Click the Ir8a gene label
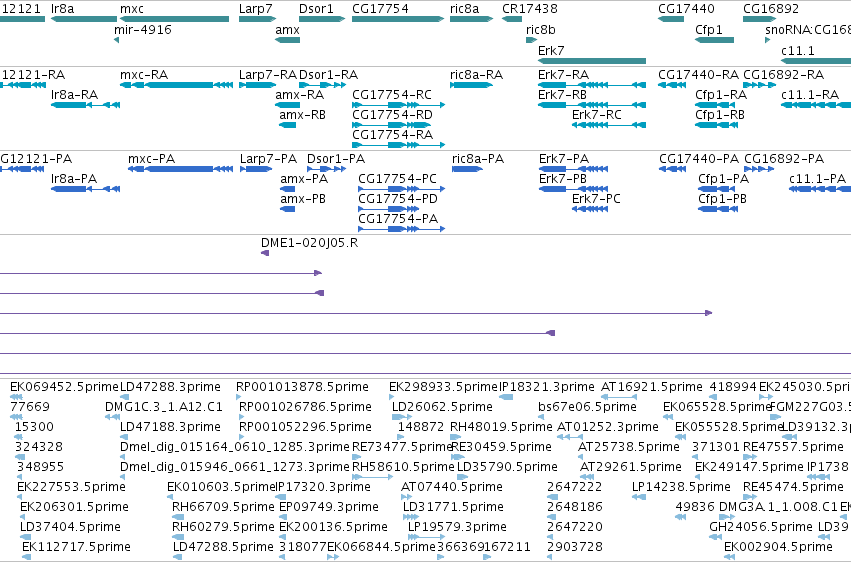The width and height of the screenshot is (851, 562). 62,9
